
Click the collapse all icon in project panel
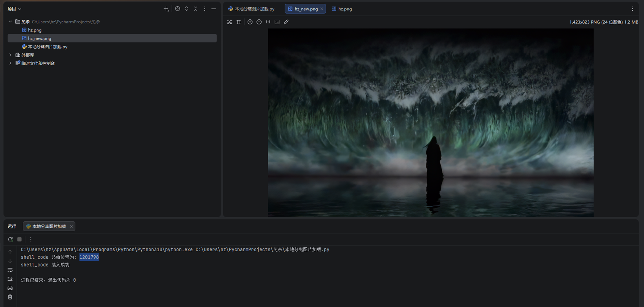click(x=196, y=9)
